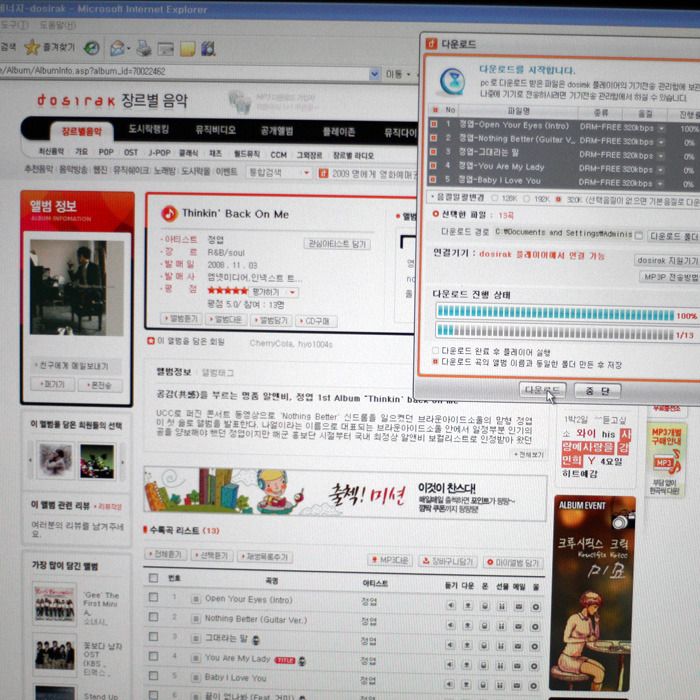The image size is (700, 700).
Task: Click the 100% file download progress bar
Action: pyautogui.click(x=555, y=312)
